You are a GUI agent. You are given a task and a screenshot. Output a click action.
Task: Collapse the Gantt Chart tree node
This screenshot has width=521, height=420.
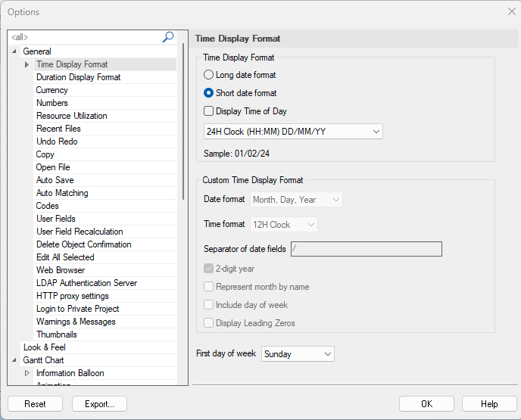[x=14, y=360]
